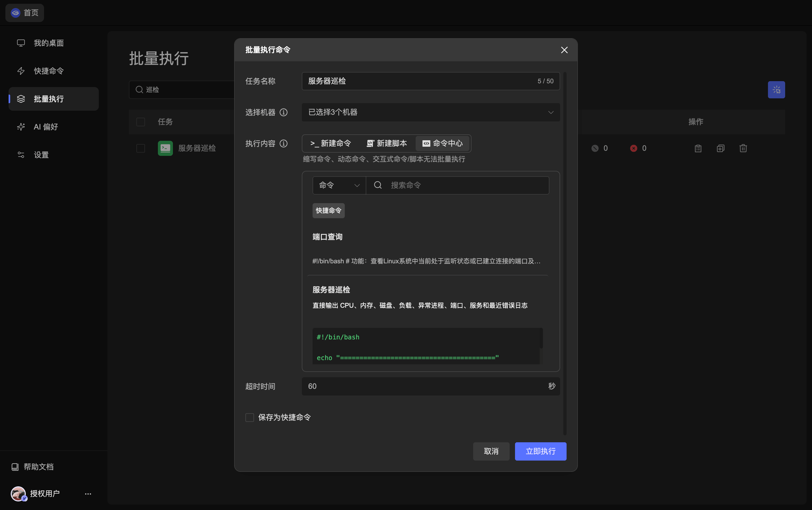Show info for 执行内容

coord(284,144)
